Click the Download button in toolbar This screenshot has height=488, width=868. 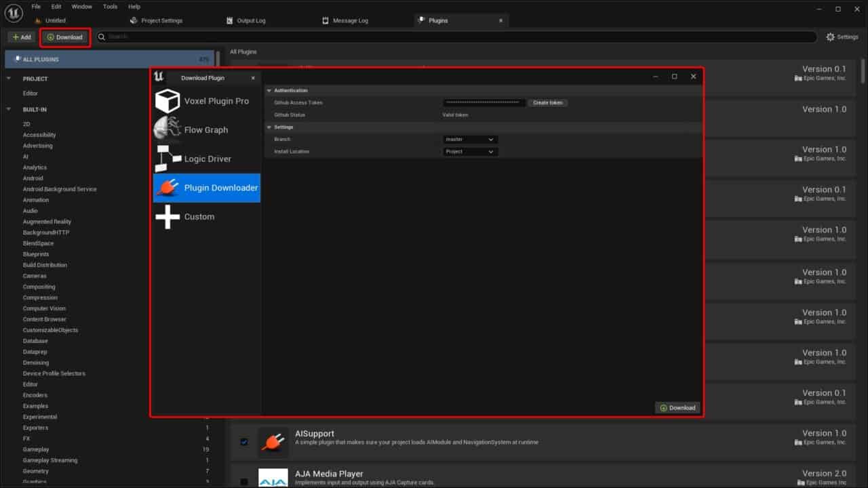click(x=65, y=37)
